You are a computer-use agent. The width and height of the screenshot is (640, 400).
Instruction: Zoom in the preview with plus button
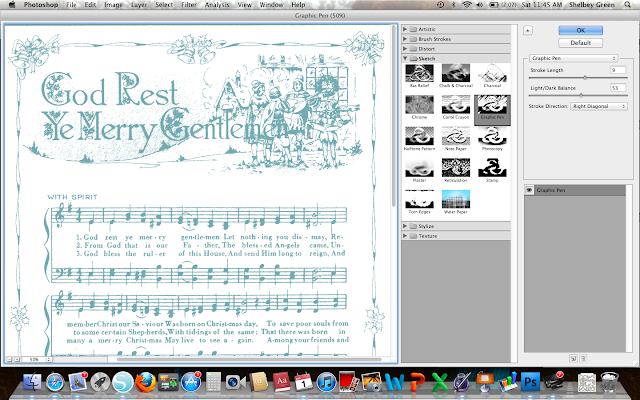[17, 360]
